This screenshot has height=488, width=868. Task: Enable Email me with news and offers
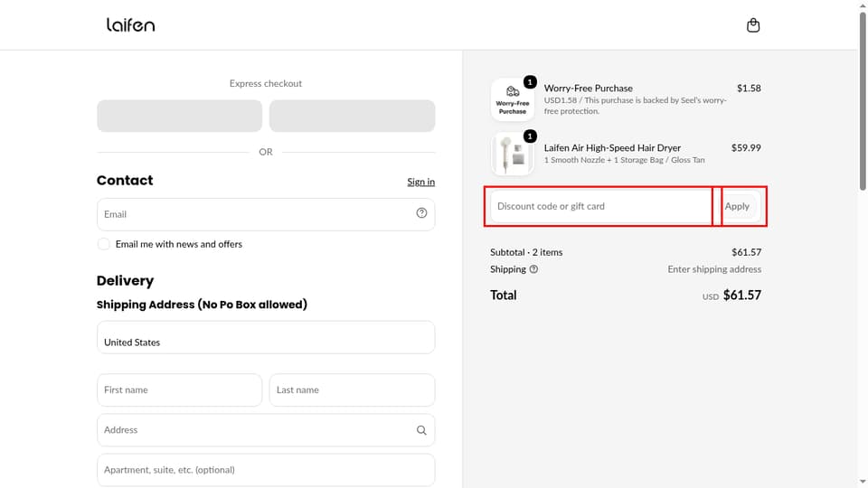103,244
